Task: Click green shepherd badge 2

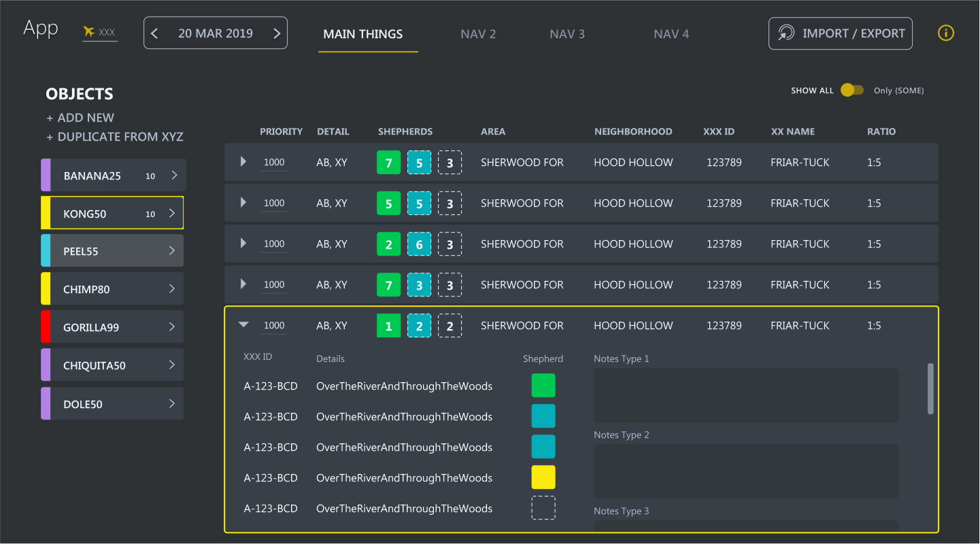Action: [389, 244]
